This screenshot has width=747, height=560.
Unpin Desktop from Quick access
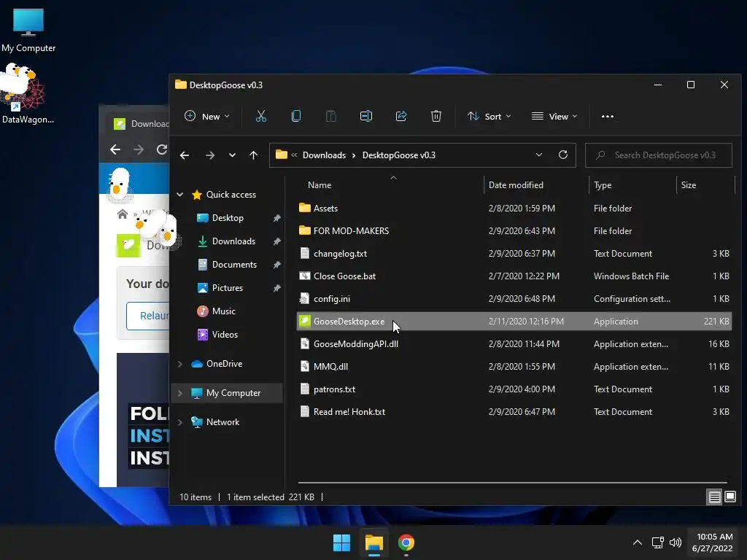pos(276,218)
